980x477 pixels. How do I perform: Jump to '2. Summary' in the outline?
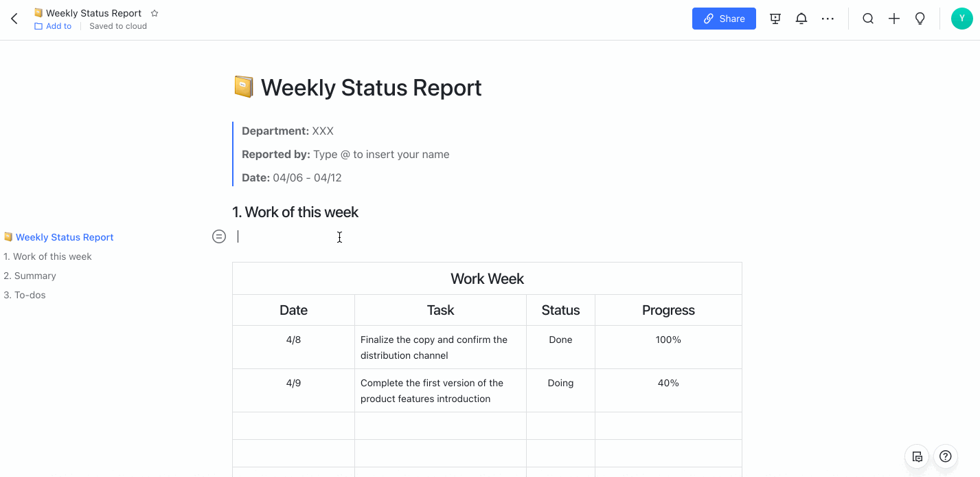tap(30, 275)
